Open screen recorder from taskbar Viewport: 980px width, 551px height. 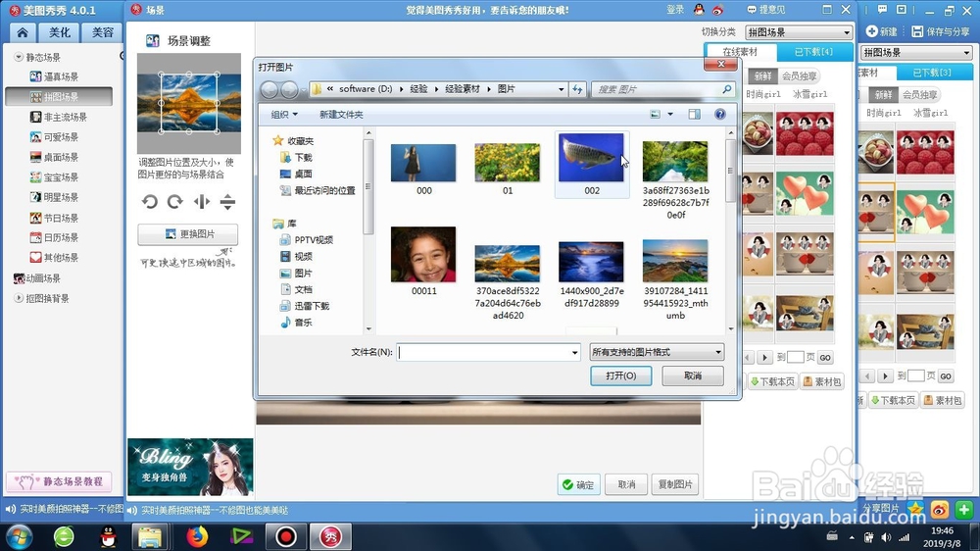pos(285,536)
